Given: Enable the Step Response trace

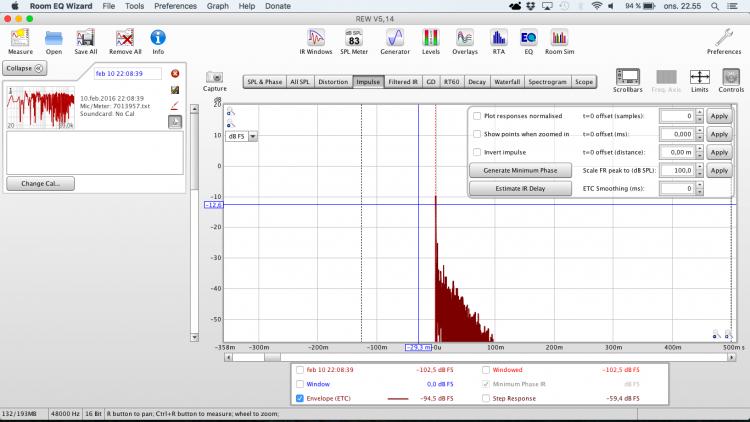Looking at the screenshot, I should [x=486, y=398].
